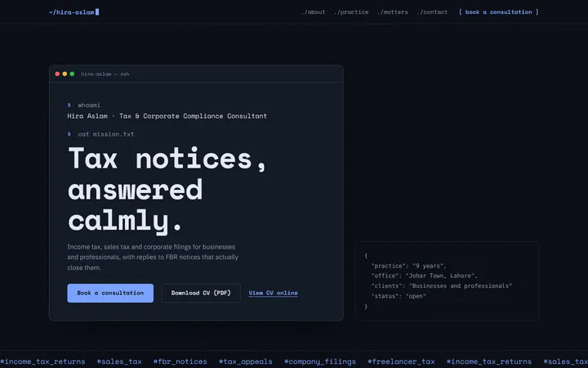Click the Tax notices, answered calmly headline
Viewport: 588px width, 368px height.
tap(167, 189)
